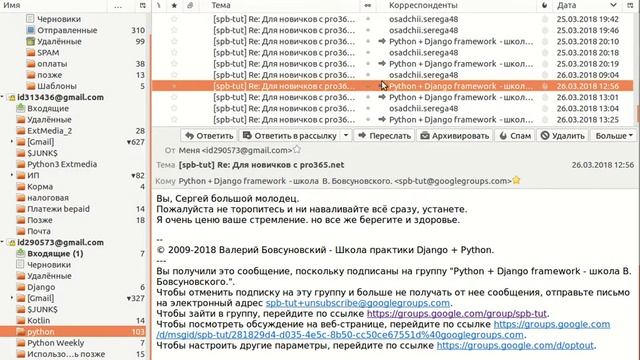Click the Имя folder pane column header

tap(12, 5)
